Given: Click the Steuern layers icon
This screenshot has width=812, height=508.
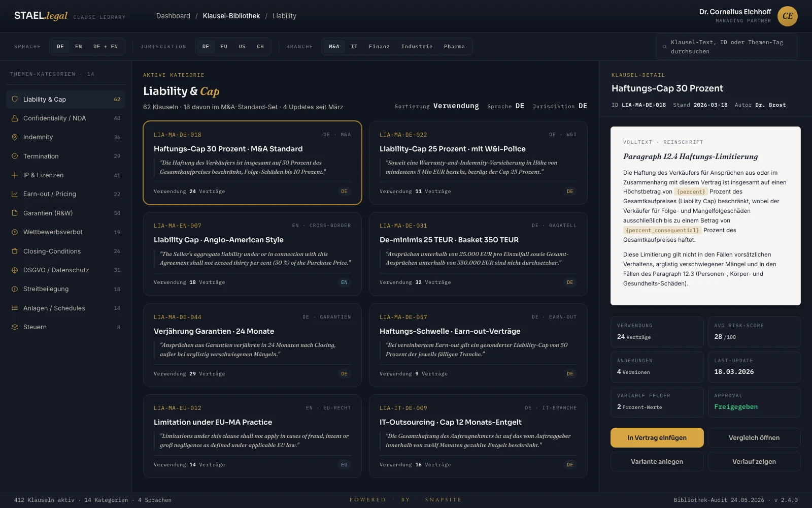Looking at the screenshot, I should (15, 327).
